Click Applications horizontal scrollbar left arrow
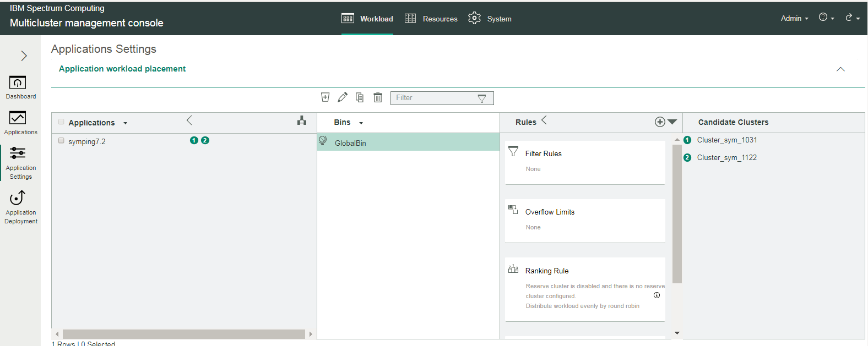The height and width of the screenshot is (346, 868). pyautogui.click(x=57, y=334)
